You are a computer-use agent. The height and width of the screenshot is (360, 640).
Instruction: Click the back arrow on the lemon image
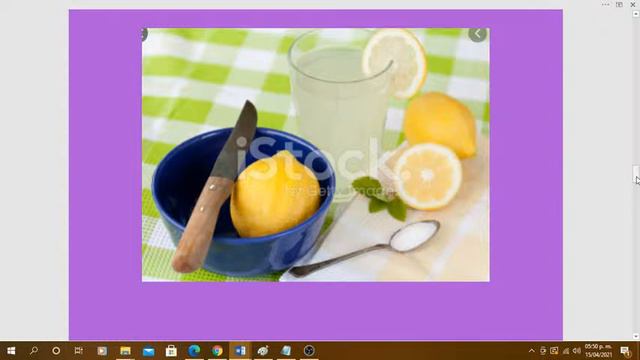click(x=478, y=34)
